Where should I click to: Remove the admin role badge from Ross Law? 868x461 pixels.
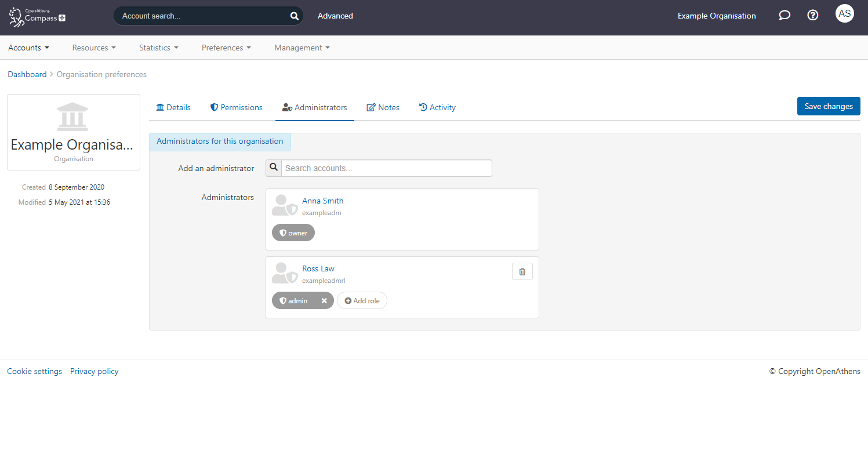click(324, 300)
